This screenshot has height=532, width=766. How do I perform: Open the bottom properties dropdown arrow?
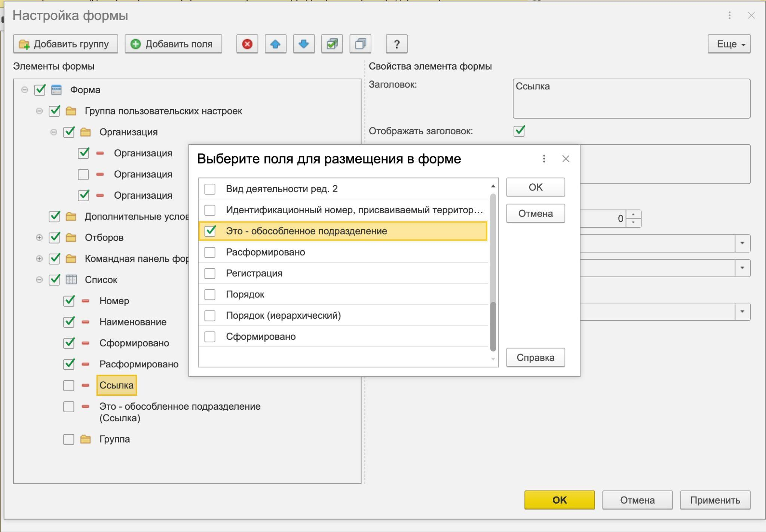tap(742, 312)
